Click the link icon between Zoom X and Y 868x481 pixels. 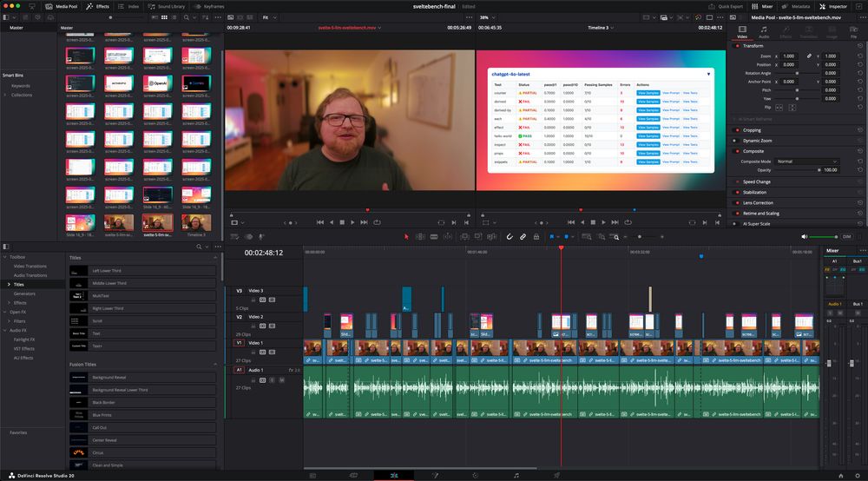click(x=809, y=56)
